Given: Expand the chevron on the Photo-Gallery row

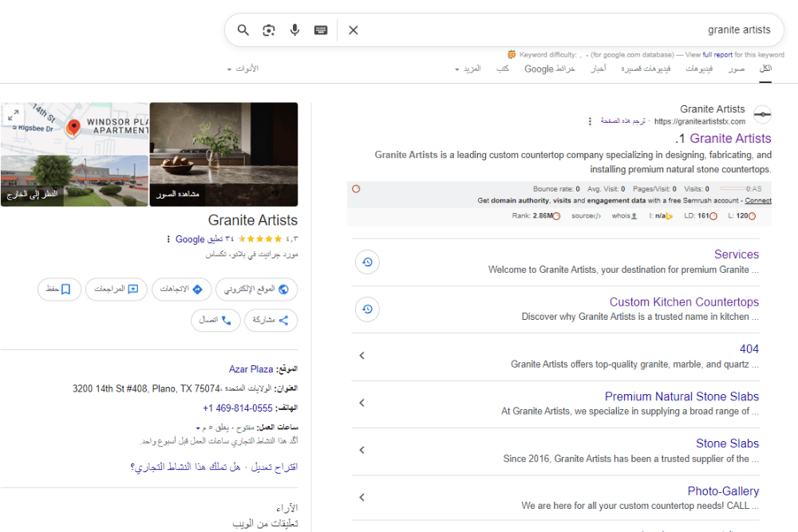Looking at the screenshot, I should 361,498.
